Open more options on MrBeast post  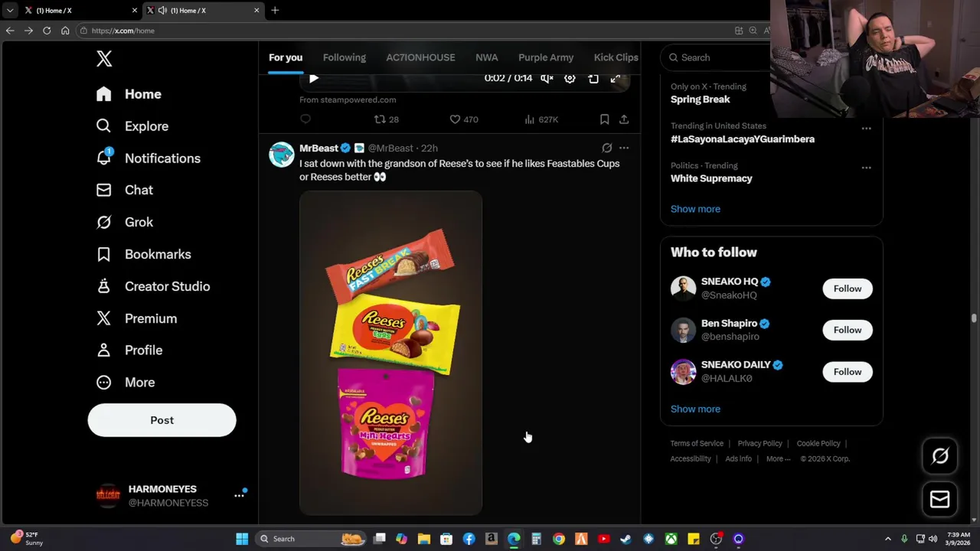point(624,148)
